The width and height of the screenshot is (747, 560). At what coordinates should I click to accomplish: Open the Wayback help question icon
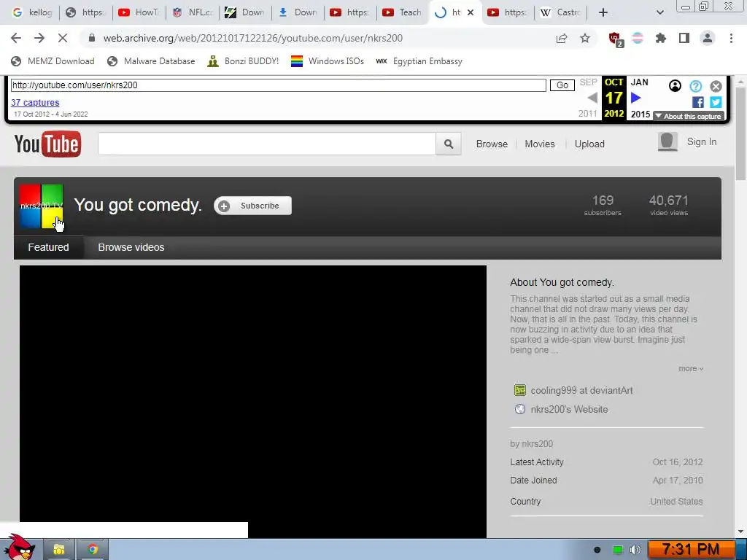click(695, 86)
